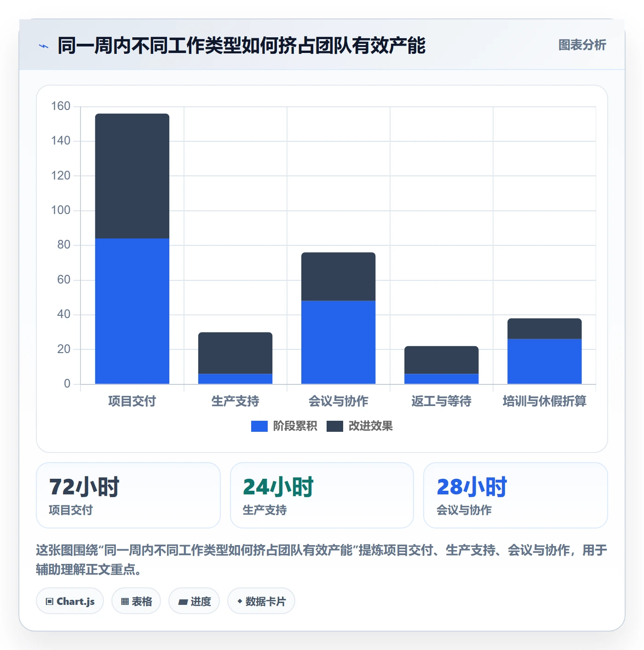Click the x-axis label 生产支持
The height and width of the screenshot is (650, 644).
tap(235, 401)
